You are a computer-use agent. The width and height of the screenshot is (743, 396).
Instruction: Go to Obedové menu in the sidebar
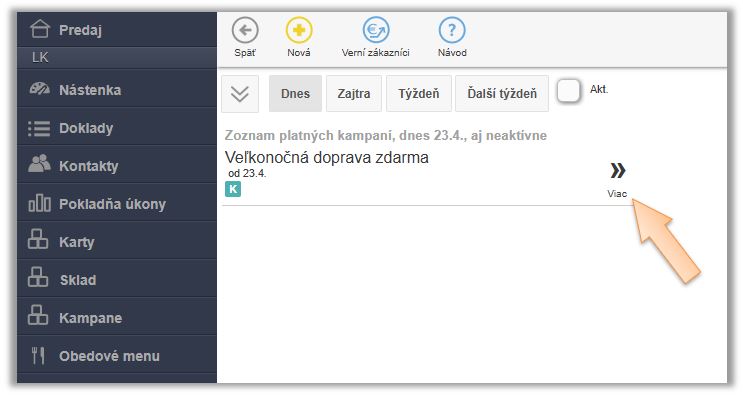117,355
